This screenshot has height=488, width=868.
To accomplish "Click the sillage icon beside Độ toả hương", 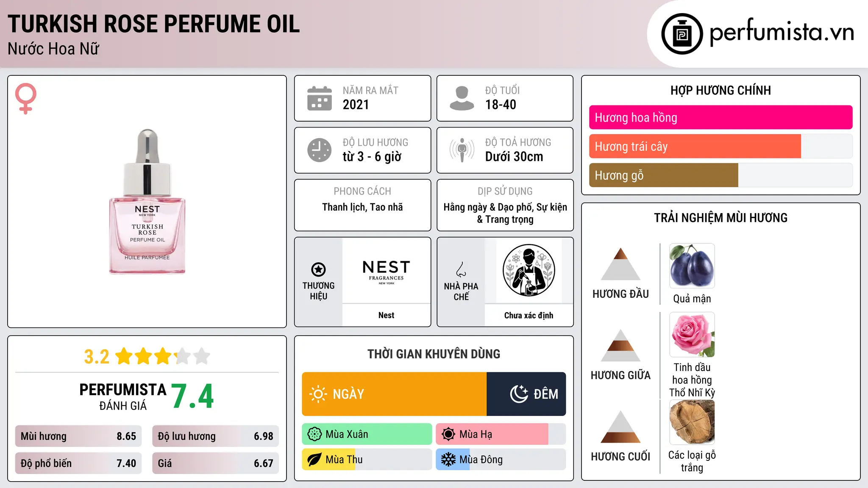I will coord(462,150).
